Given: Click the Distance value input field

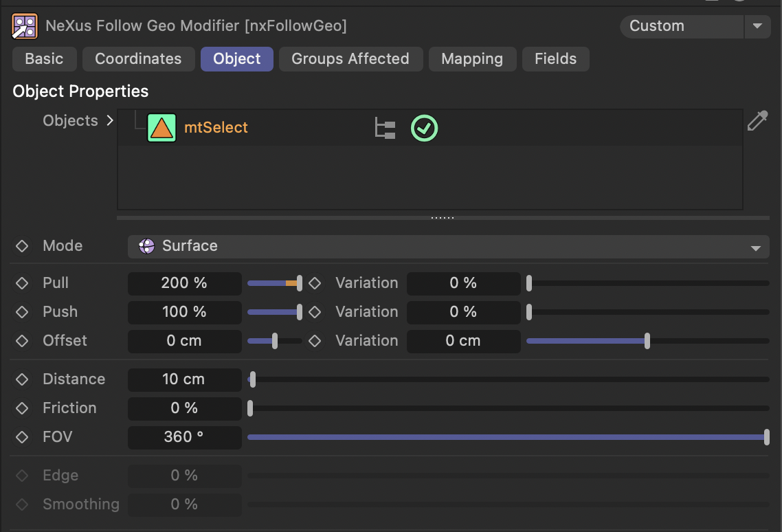Looking at the screenshot, I should [x=184, y=379].
